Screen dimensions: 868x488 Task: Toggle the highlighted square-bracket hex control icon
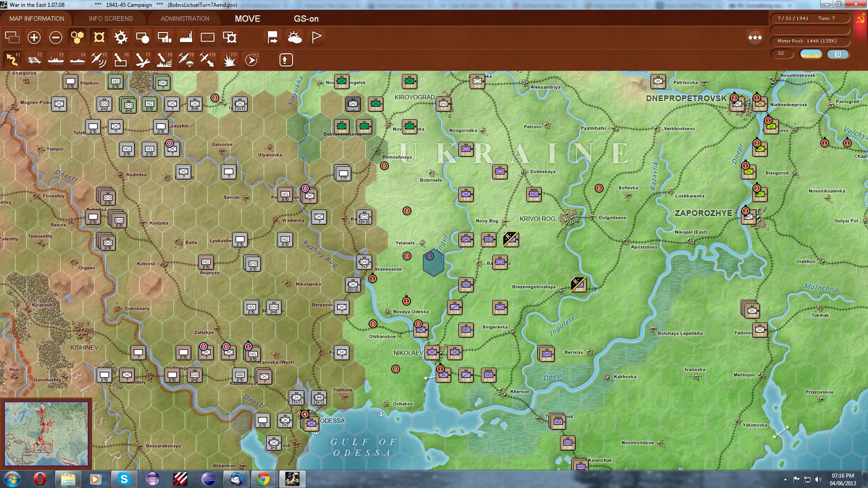coord(99,38)
